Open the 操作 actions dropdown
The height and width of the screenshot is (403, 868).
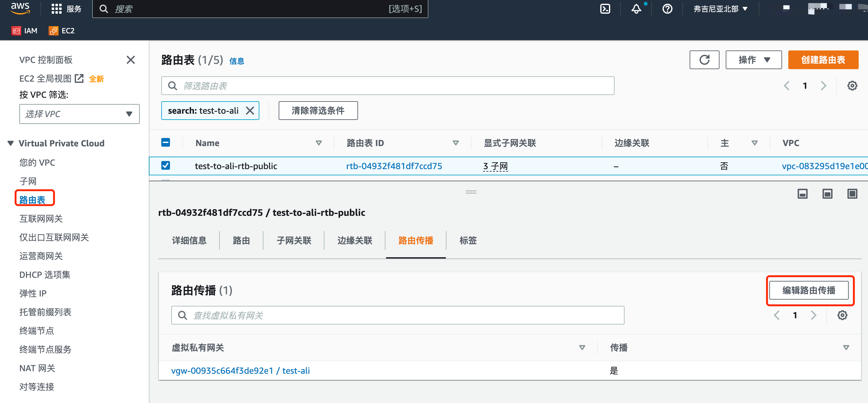point(753,60)
